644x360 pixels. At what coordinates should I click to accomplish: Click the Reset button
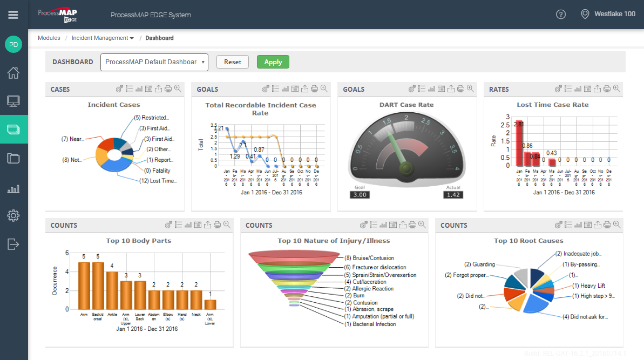[x=232, y=62]
